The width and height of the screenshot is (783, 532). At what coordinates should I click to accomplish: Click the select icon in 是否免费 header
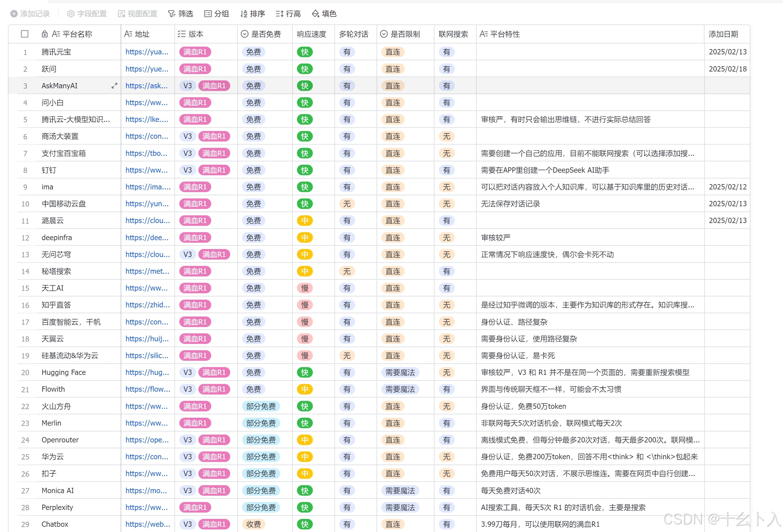(245, 34)
